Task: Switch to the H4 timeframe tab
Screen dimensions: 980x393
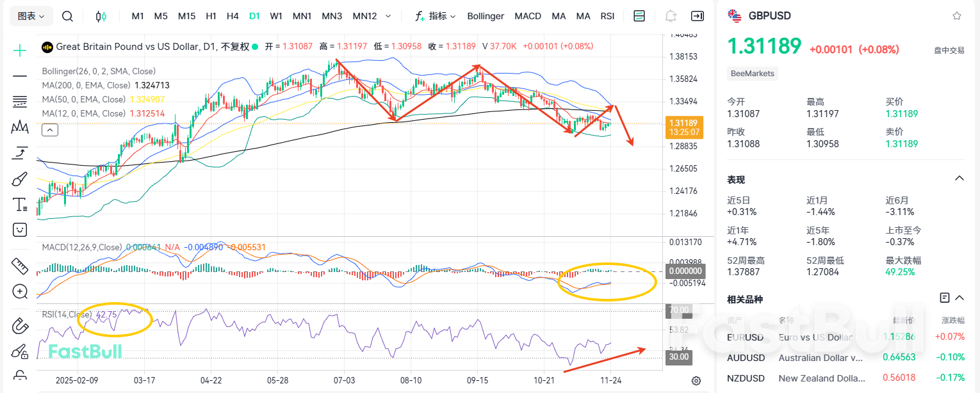Action: click(x=233, y=16)
